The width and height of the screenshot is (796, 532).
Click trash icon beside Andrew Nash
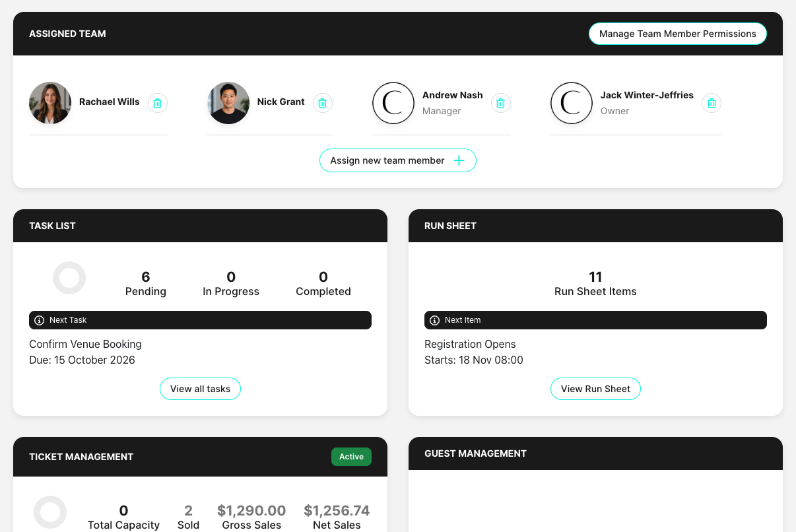(x=500, y=103)
